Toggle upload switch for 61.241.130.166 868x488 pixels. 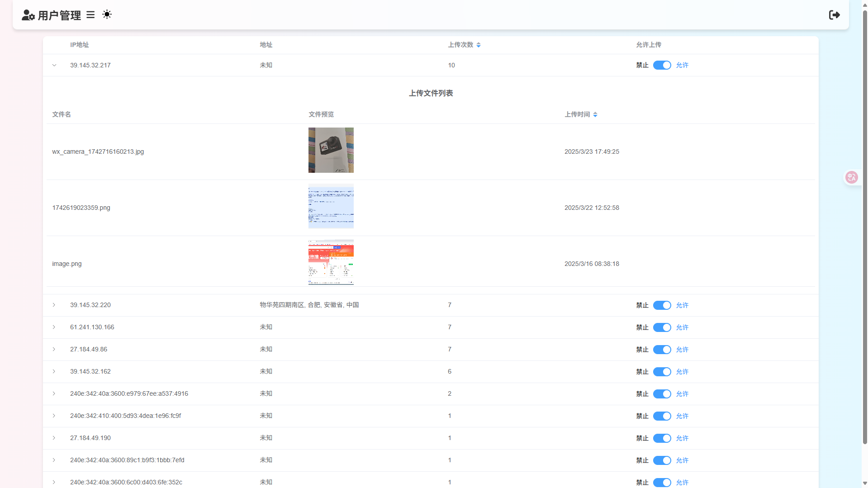(662, 327)
